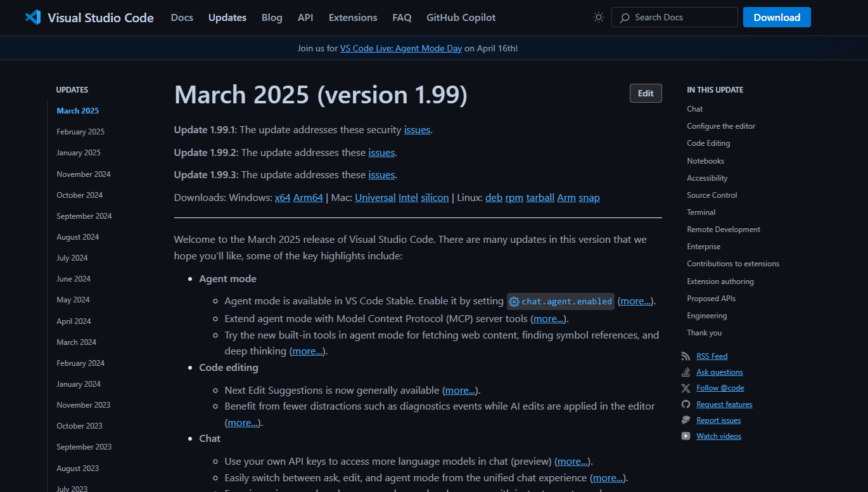Download Linux tarball
Screen dimensions: 868x492
coord(540,198)
